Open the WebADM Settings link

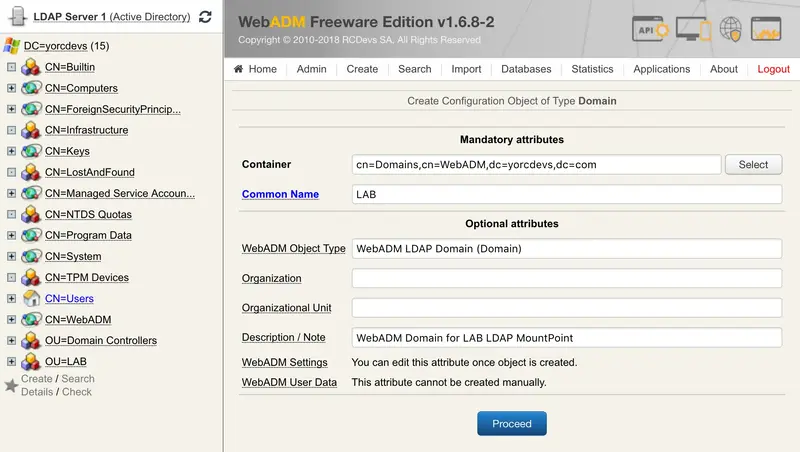point(284,362)
